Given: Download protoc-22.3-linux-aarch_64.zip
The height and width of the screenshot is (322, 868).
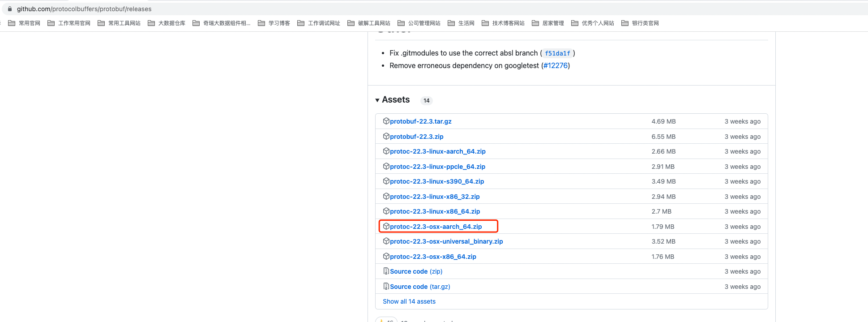Looking at the screenshot, I should (437, 151).
